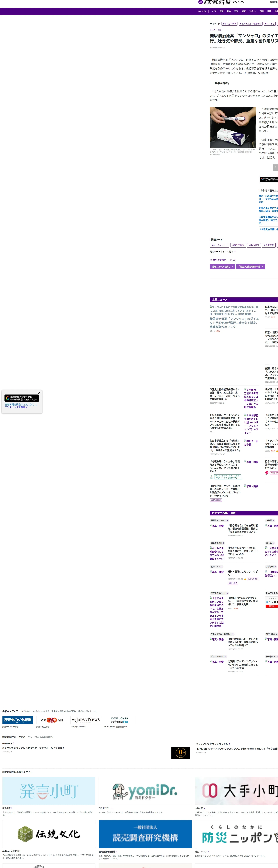Screen dimensions: 278x868
Task: Select the 速報 navigation tab
Action: tap(221, 11)
